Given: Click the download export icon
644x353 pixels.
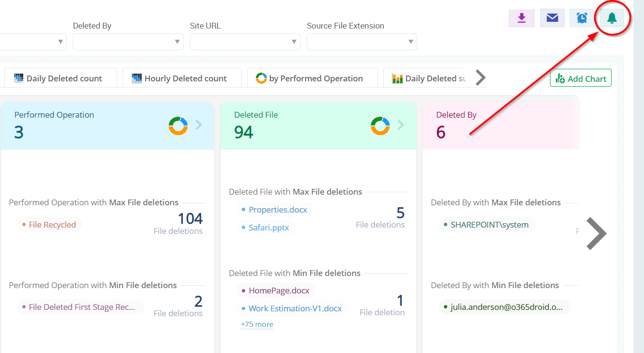Looking at the screenshot, I should pos(521,18).
